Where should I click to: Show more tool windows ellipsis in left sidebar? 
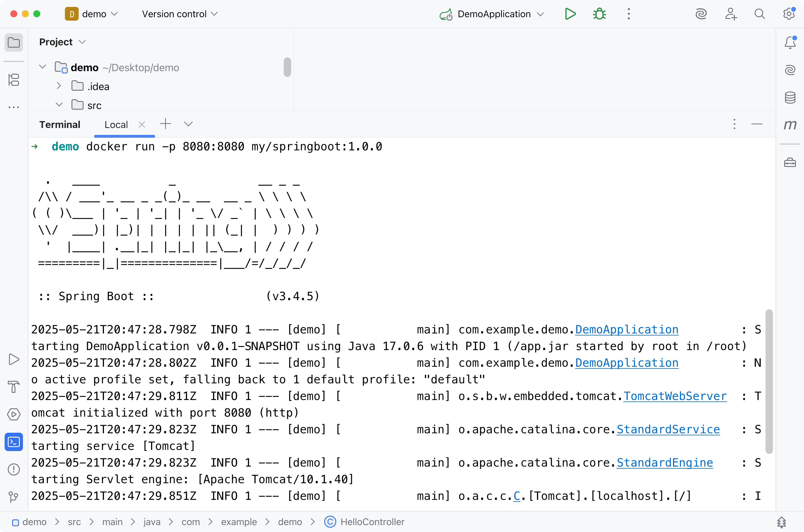point(13,107)
